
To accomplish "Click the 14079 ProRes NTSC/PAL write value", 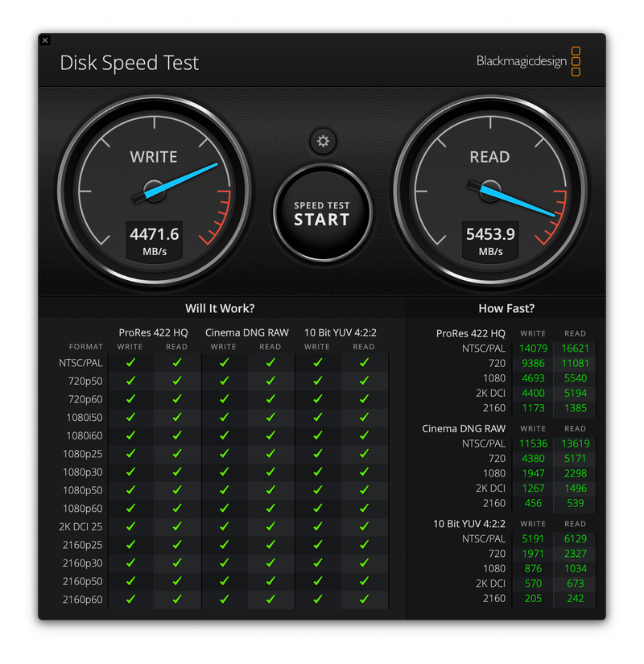I will [x=532, y=348].
